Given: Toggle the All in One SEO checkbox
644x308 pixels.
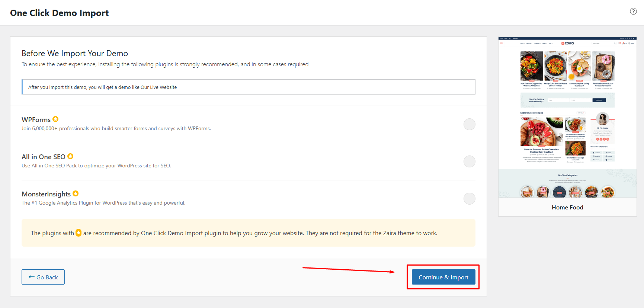Looking at the screenshot, I should 469,161.
